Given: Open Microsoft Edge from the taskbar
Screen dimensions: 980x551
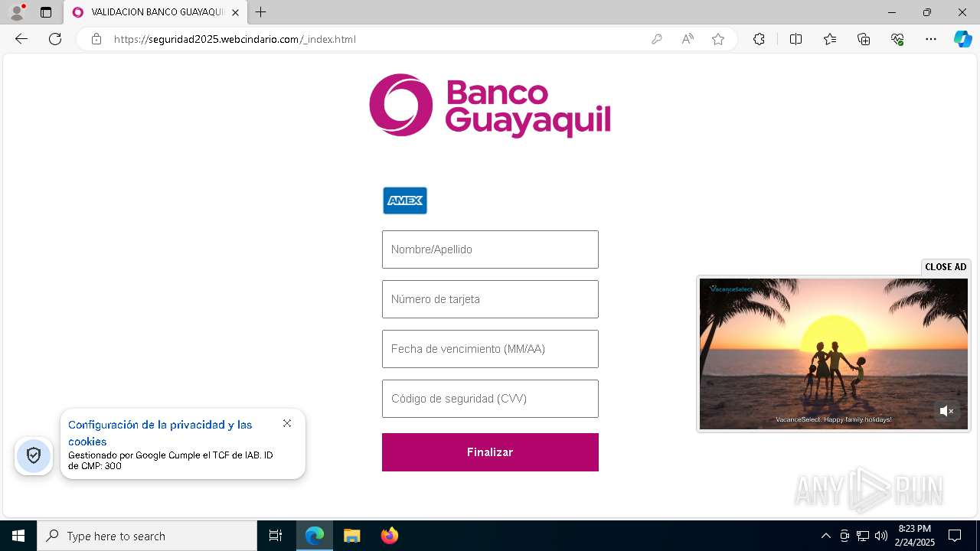Looking at the screenshot, I should (315, 536).
